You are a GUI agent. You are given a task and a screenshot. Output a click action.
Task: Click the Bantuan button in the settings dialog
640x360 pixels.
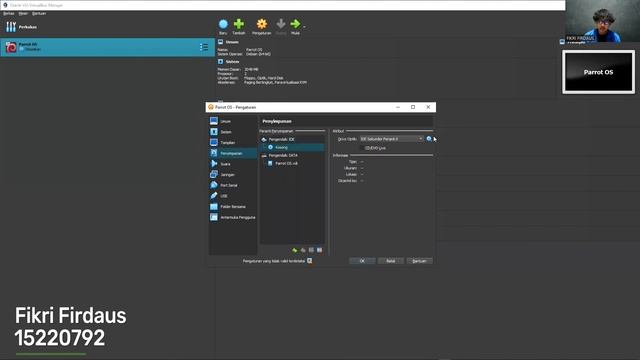[420, 261]
